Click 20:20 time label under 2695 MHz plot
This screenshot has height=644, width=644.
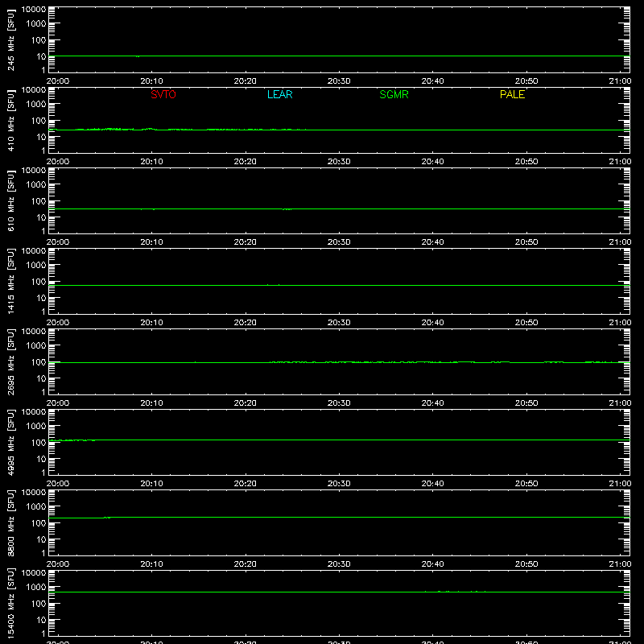pyautogui.click(x=246, y=403)
